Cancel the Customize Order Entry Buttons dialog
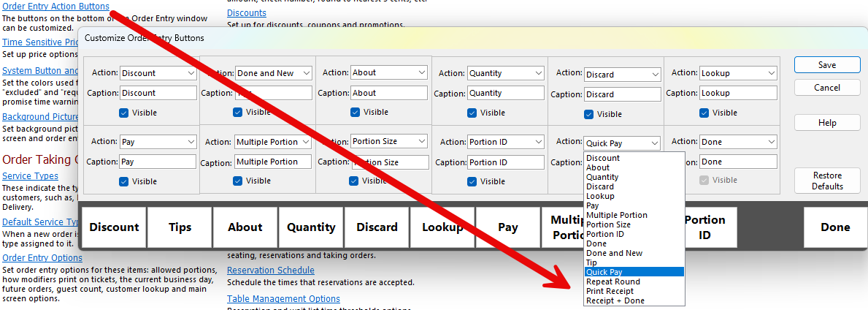 click(826, 88)
